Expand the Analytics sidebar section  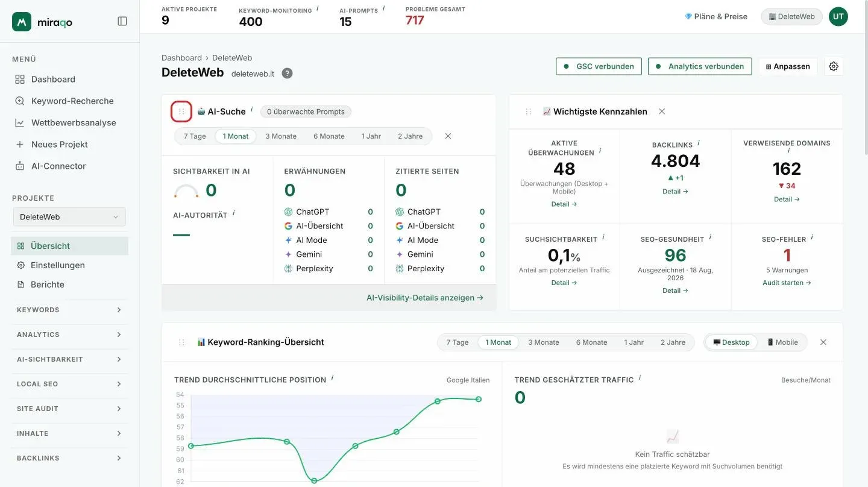point(70,335)
